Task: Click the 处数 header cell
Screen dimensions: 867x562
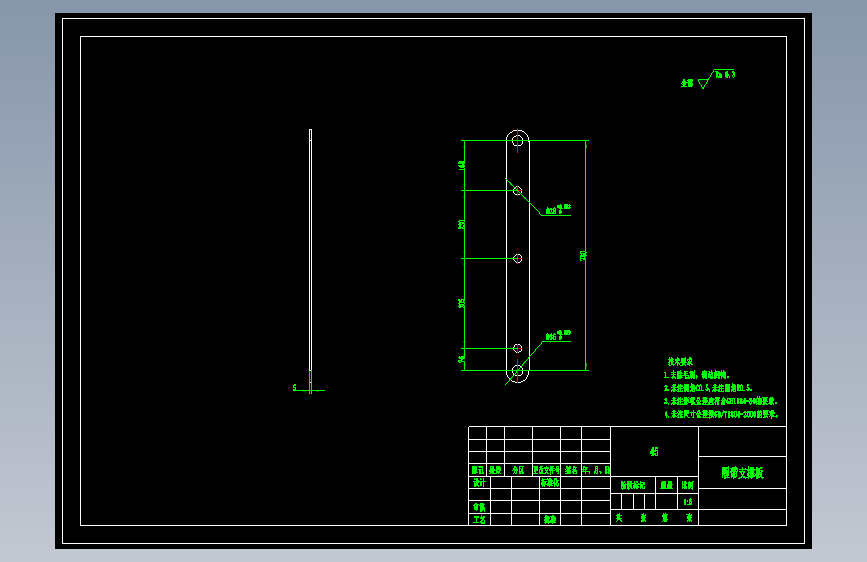Action: [x=495, y=470]
